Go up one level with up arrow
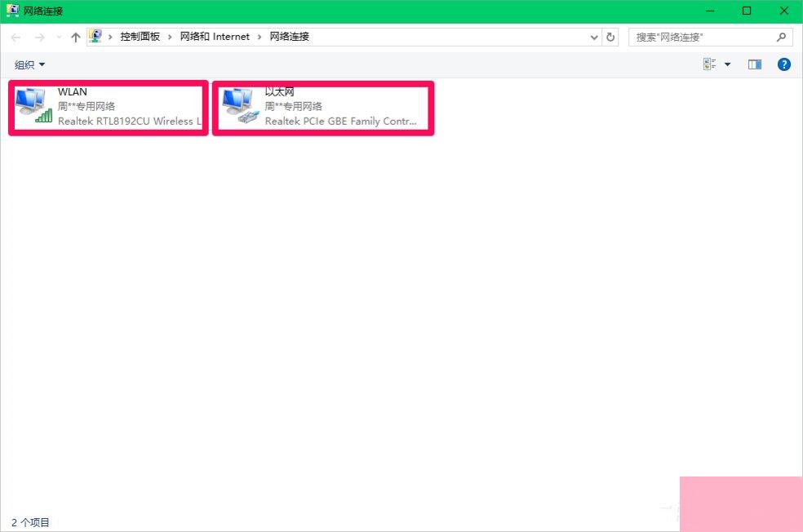803x532 pixels. tap(76, 38)
